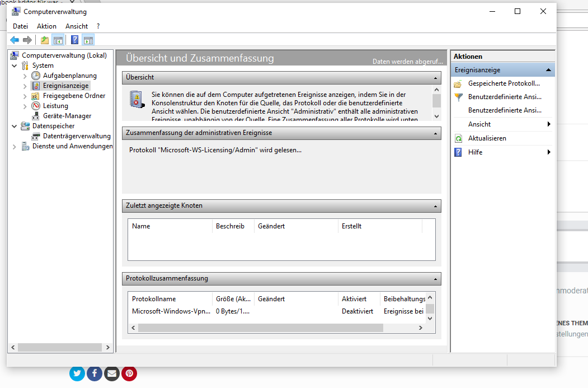Open Datenträgerverwaltung node

pyautogui.click(x=76, y=136)
